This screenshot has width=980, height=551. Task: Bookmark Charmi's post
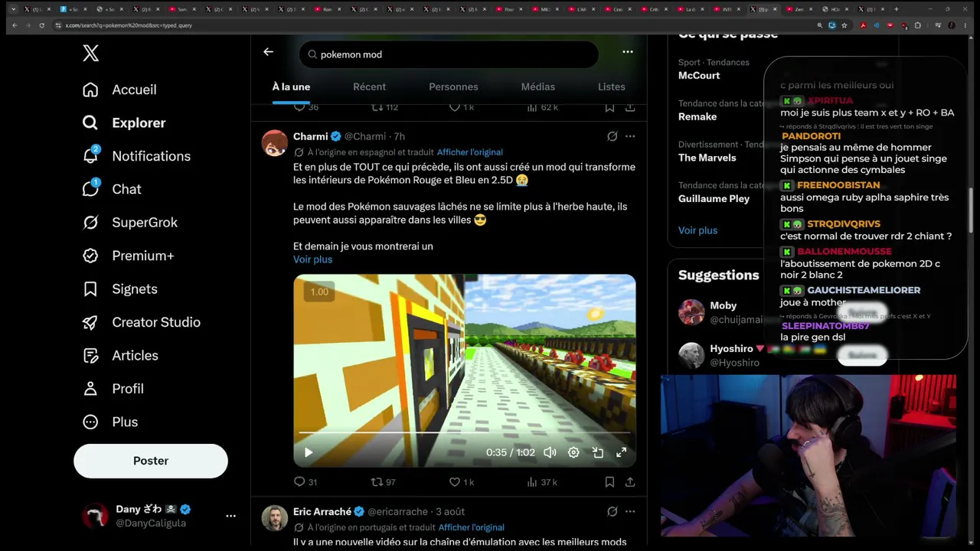click(x=609, y=482)
